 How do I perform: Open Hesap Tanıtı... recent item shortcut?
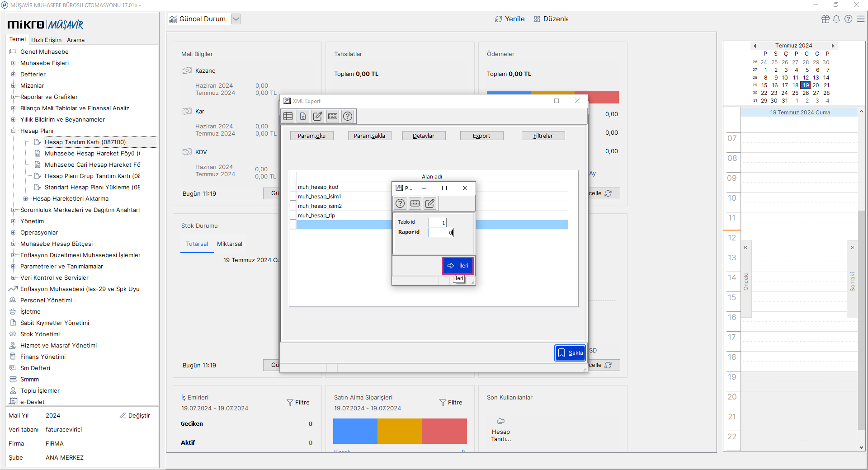click(x=501, y=430)
